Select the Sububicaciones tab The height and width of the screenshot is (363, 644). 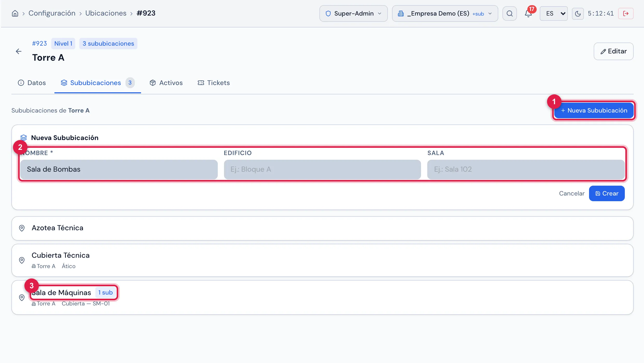coord(97,83)
